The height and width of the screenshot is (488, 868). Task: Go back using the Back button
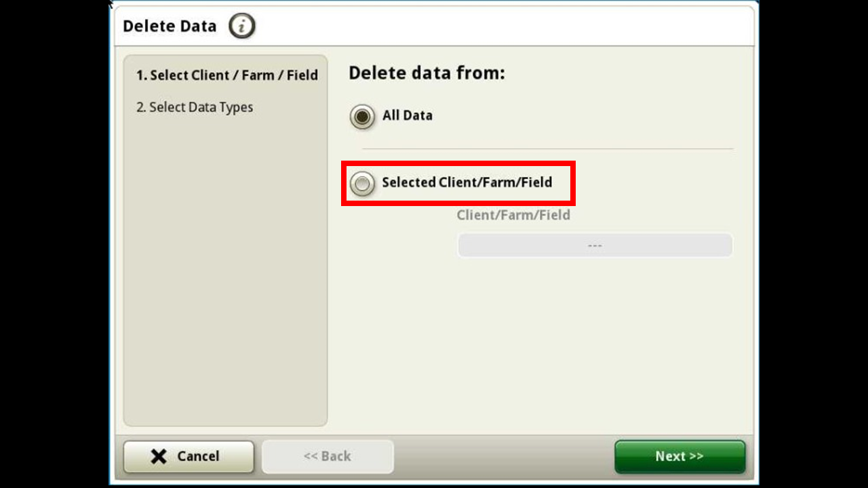point(328,456)
